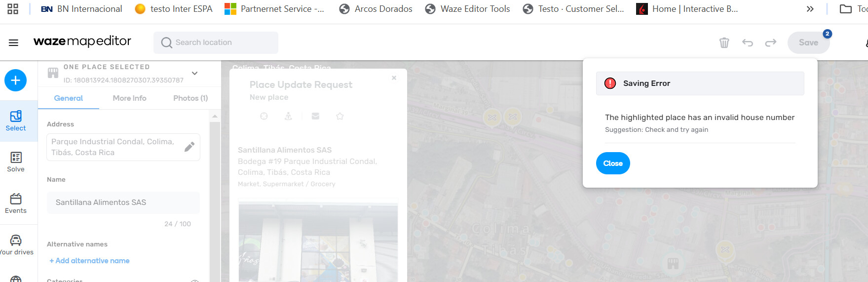Close the Place Update Request panel
The height and width of the screenshot is (282, 868).
(394, 78)
